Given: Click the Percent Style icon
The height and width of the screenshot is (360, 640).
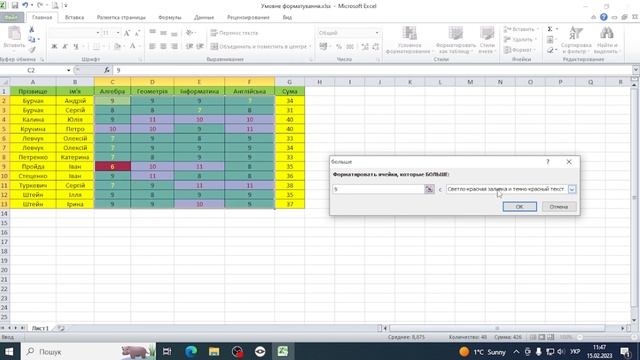Looking at the screenshot, I should pyautogui.click(x=338, y=47).
